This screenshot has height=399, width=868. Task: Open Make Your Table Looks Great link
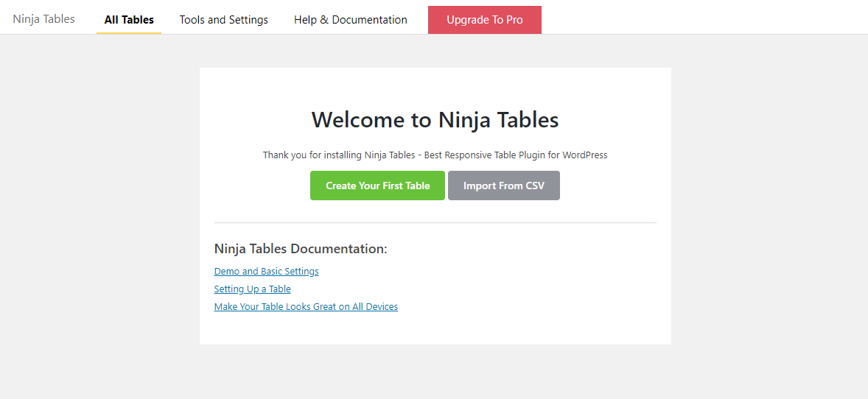coord(306,306)
